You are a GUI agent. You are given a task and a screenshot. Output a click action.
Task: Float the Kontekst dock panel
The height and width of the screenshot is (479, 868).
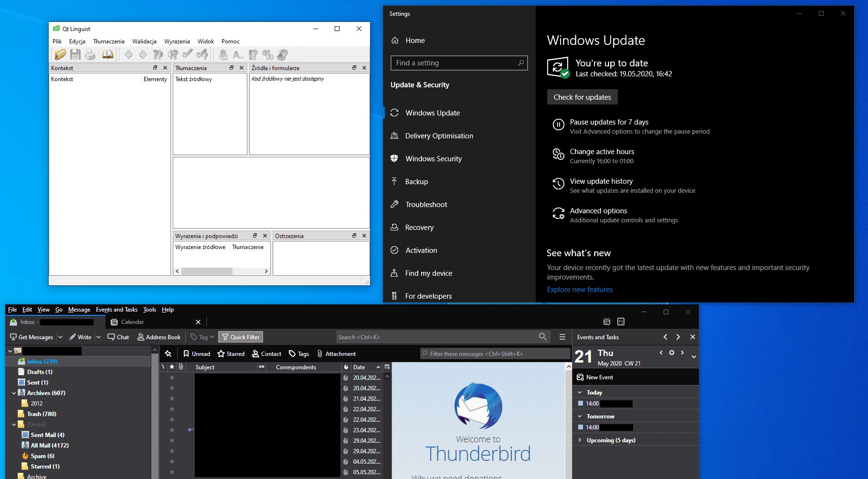click(x=155, y=68)
